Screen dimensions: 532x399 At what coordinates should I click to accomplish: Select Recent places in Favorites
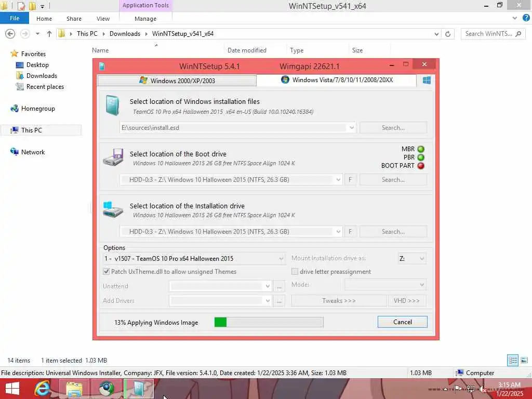pyautogui.click(x=45, y=87)
